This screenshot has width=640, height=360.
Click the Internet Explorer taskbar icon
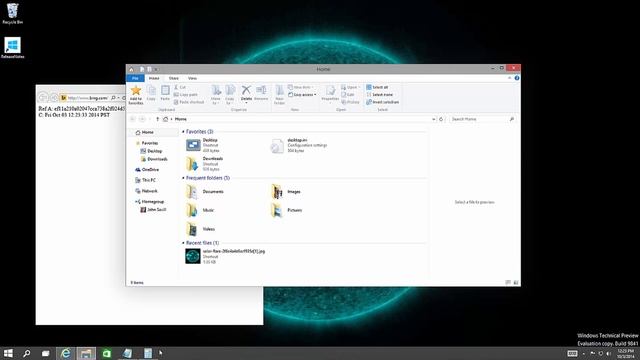tap(65, 353)
